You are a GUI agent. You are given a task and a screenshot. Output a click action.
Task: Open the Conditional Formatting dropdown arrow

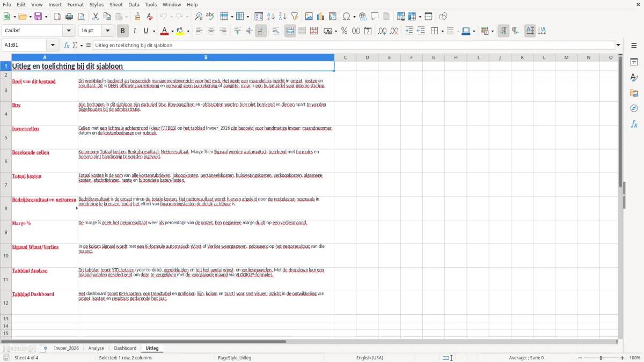pos(492,31)
